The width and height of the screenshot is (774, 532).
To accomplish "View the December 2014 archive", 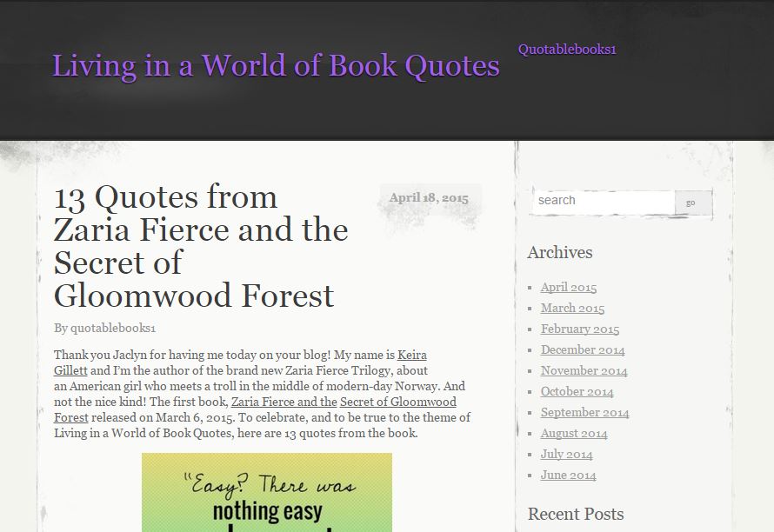I will 583,350.
